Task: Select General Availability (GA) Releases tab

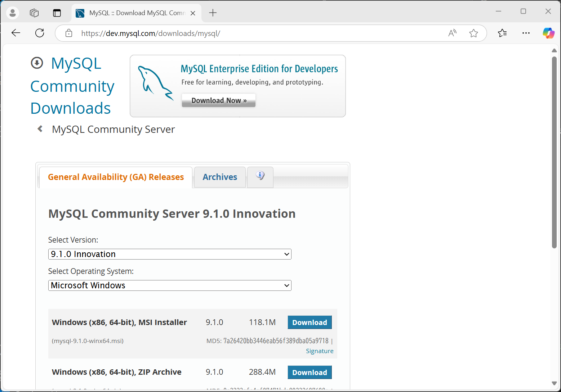Action: coord(116,177)
